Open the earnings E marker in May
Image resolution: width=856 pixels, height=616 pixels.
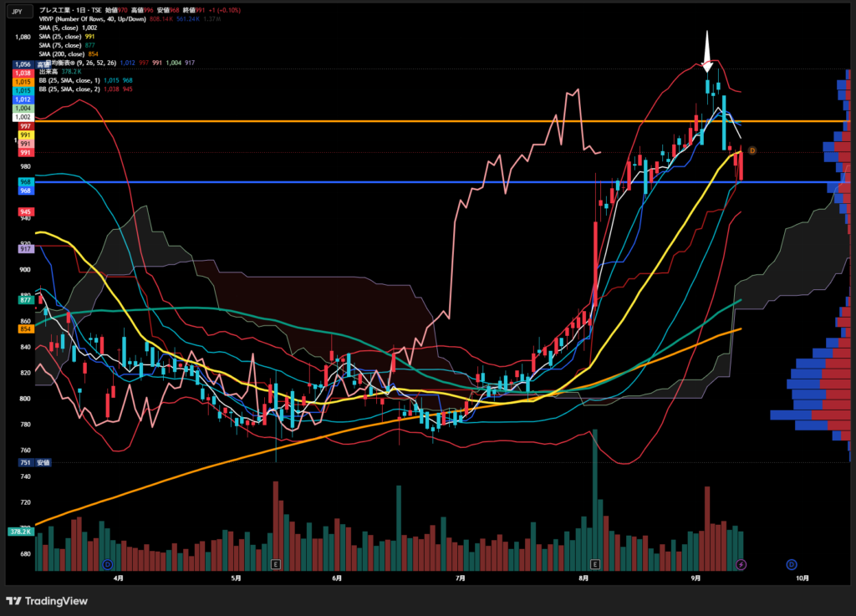pos(276,564)
